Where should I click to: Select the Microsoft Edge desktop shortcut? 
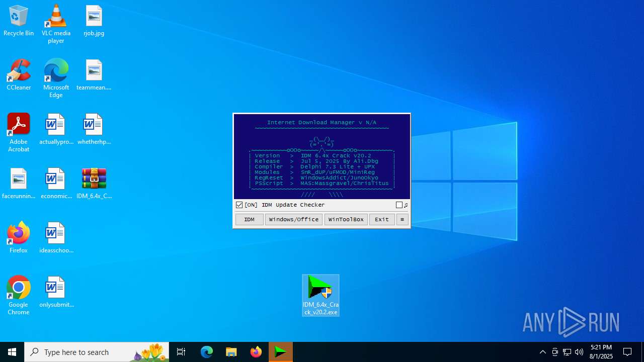click(x=56, y=78)
